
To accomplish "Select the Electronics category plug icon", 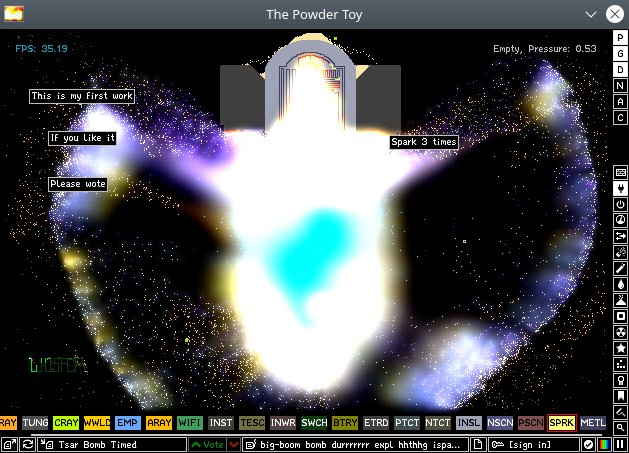I will coord(621,189).
